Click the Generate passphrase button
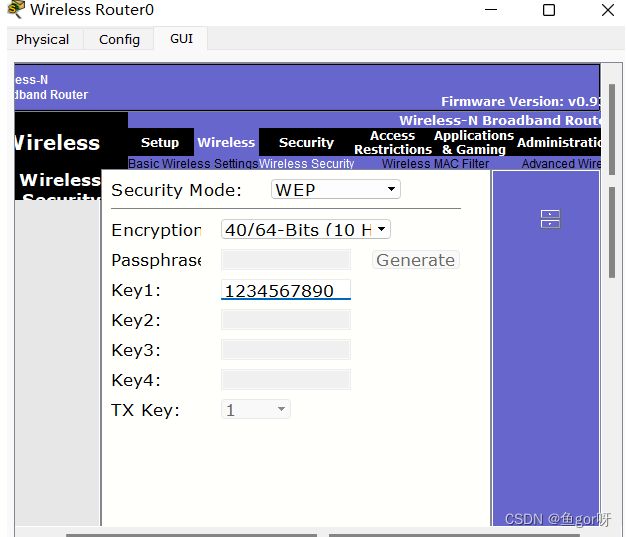The width and height of the screenshot is (627, 537). click(415, 260)
